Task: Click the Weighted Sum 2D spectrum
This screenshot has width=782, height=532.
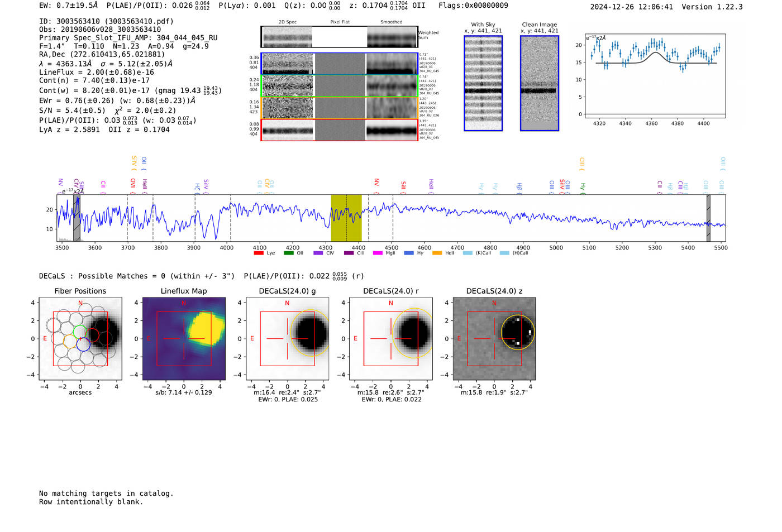Action: coord(340,37)
